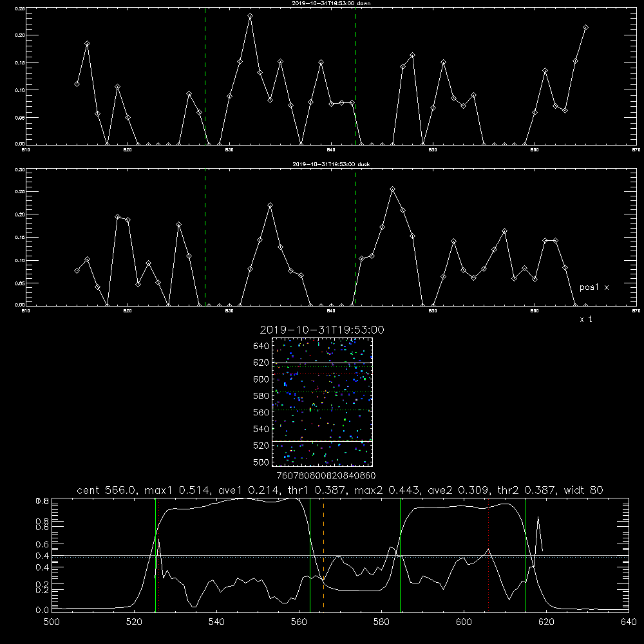The height and width of the screenshot is (644, 644).
Task: Click the '500' y-axis label beside thumbnail
Action: (261, 462)
